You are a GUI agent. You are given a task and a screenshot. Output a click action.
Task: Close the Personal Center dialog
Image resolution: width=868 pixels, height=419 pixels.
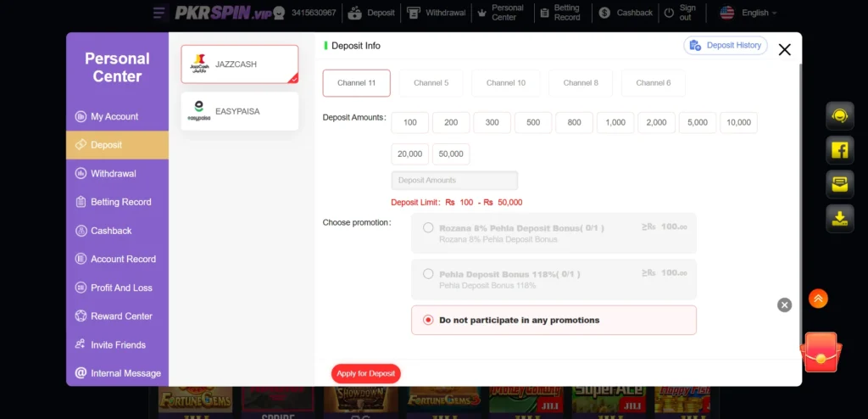[x=784, y=50]
